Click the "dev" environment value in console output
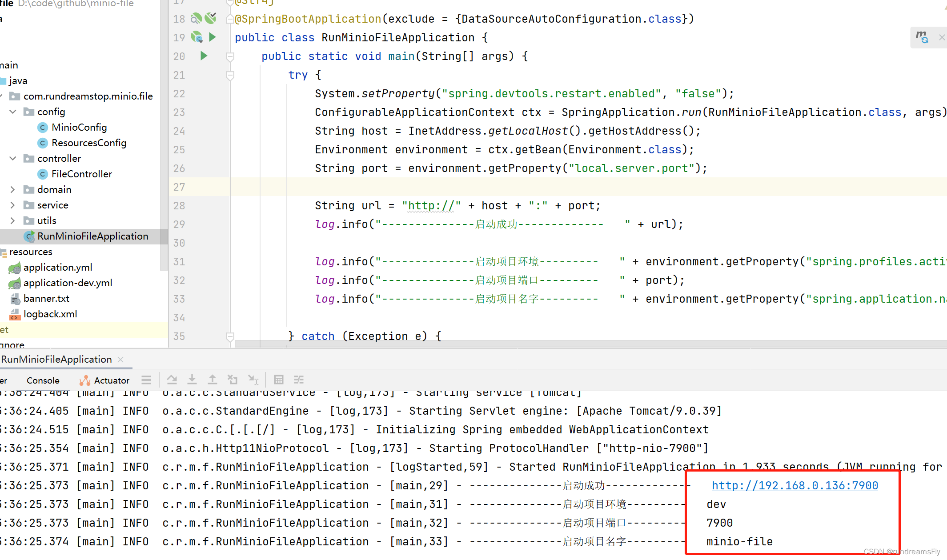Viewport: 947px width, 560px height. [x=716, y=504]
